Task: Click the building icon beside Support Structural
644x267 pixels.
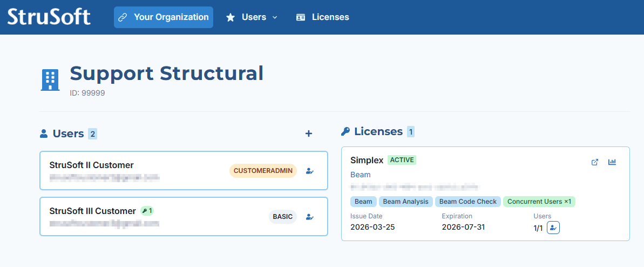Action: 50,80
